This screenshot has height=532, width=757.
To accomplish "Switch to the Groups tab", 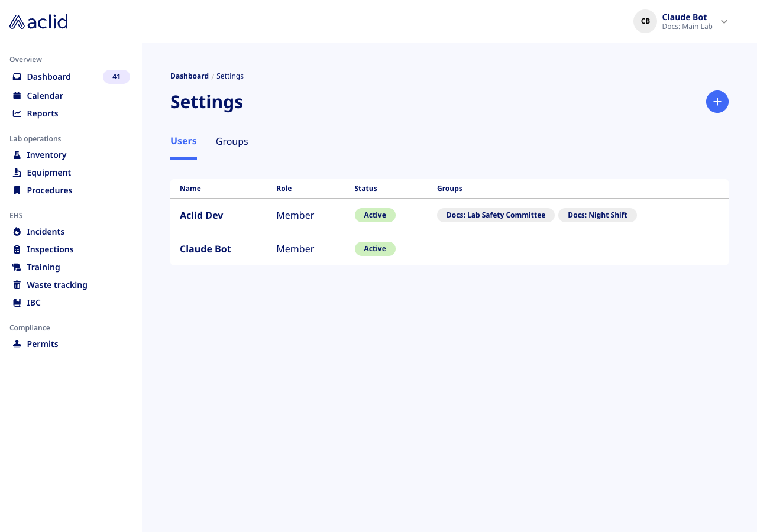I will [232, 142].
